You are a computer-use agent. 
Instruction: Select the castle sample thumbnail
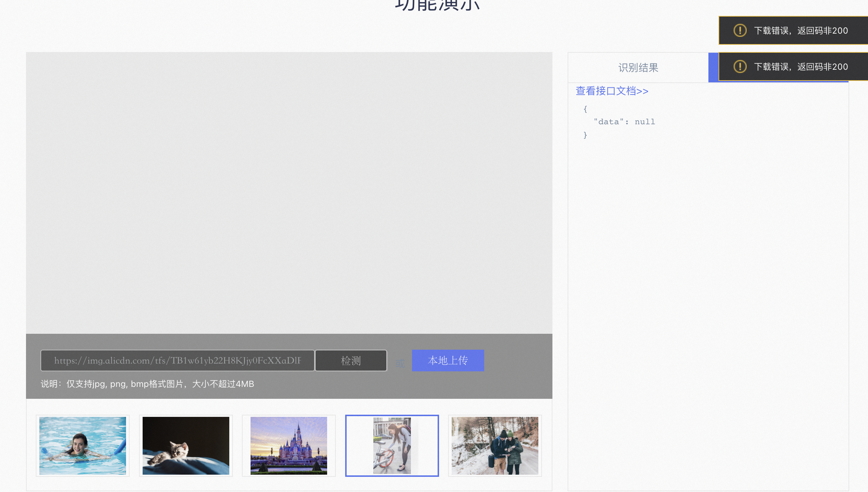click(x=289, y=446)
